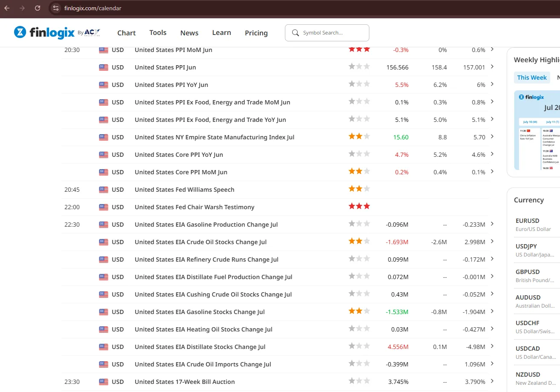Expand the EIA Distillate Stocks Change Jul details
This screenshot has height=392, width=560.
pyautogui.click(x=492, y=346)
